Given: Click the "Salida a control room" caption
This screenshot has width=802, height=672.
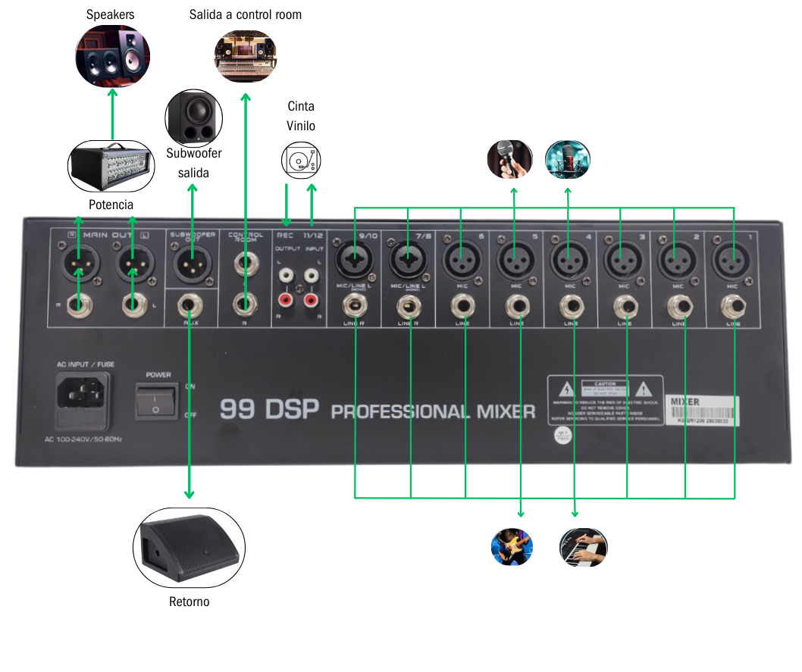Looking at the screenshot, I should pos(246,14).
